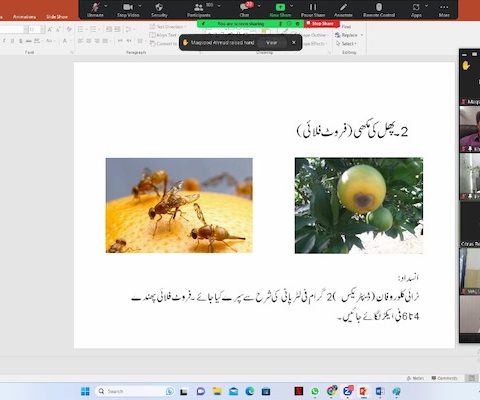
Task: Switch to the Animations ribbon tab
Action: (24, 17)
